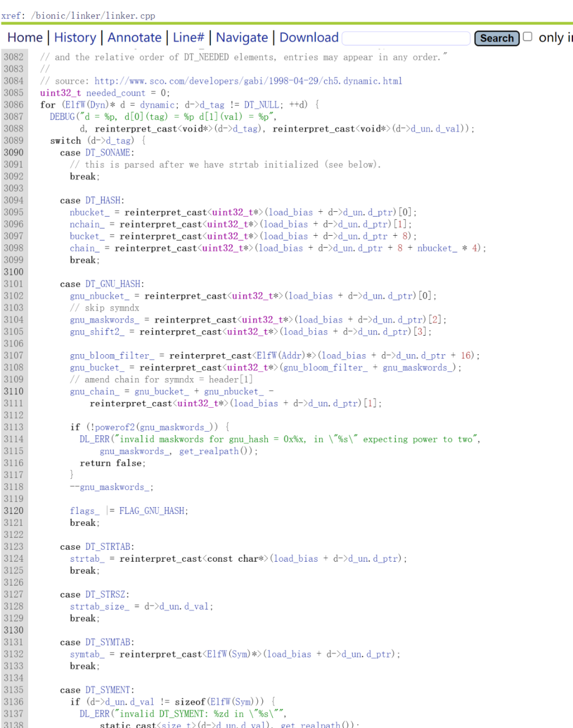Focus the search text field
The image size is (573, 728).
[406, 38]
